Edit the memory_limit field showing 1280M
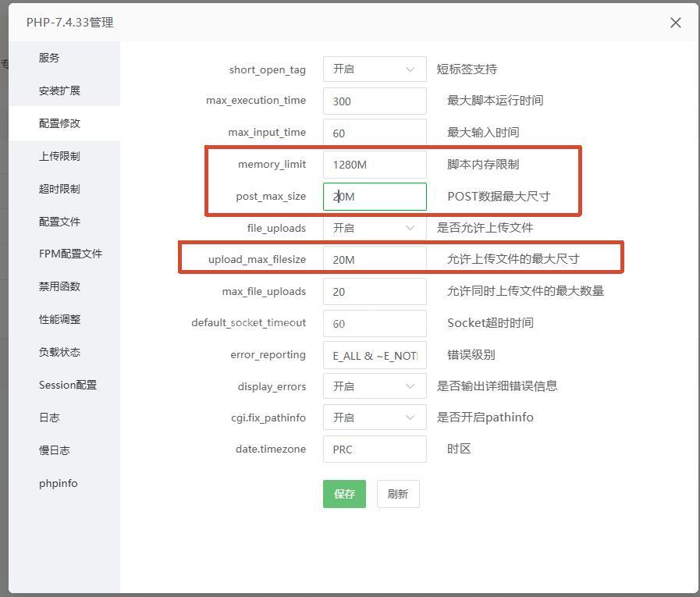The width and height of the screenshot is (700, 597). tap(375, 165)
